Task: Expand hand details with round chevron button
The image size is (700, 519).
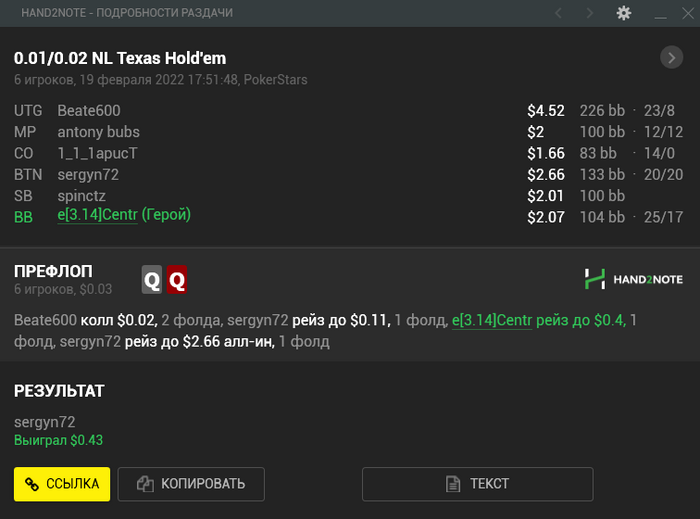Action: (671, 58)
